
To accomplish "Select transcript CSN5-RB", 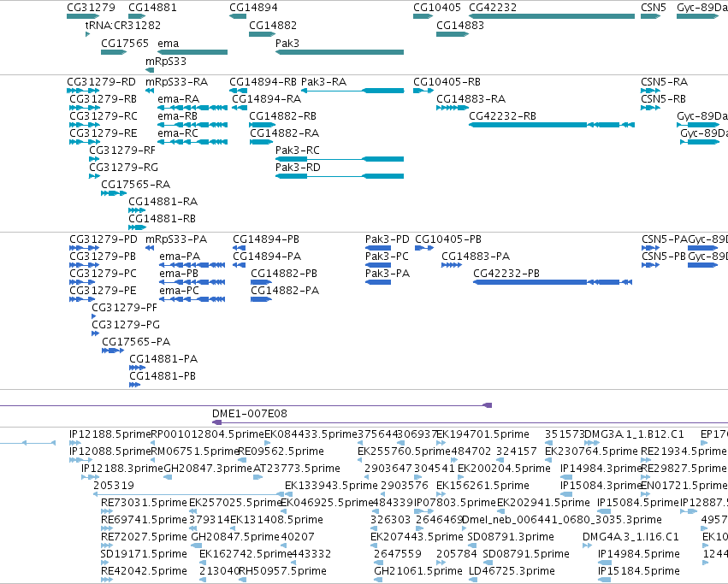I will tap(663, 99).
